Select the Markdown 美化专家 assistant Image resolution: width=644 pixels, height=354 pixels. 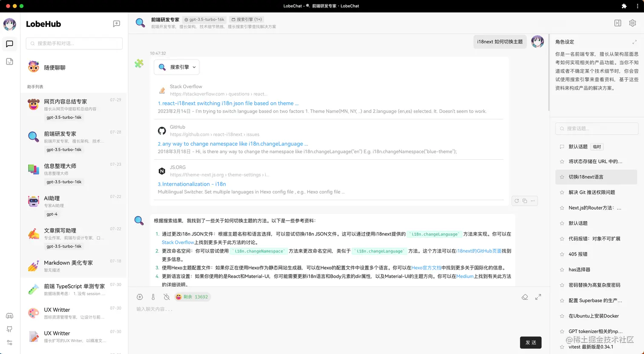(74, 266)
